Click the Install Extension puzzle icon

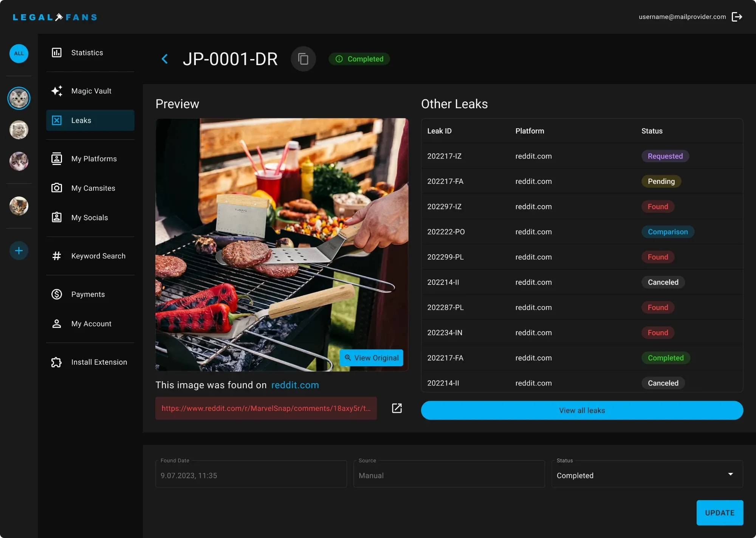click(x=57, y=362)
